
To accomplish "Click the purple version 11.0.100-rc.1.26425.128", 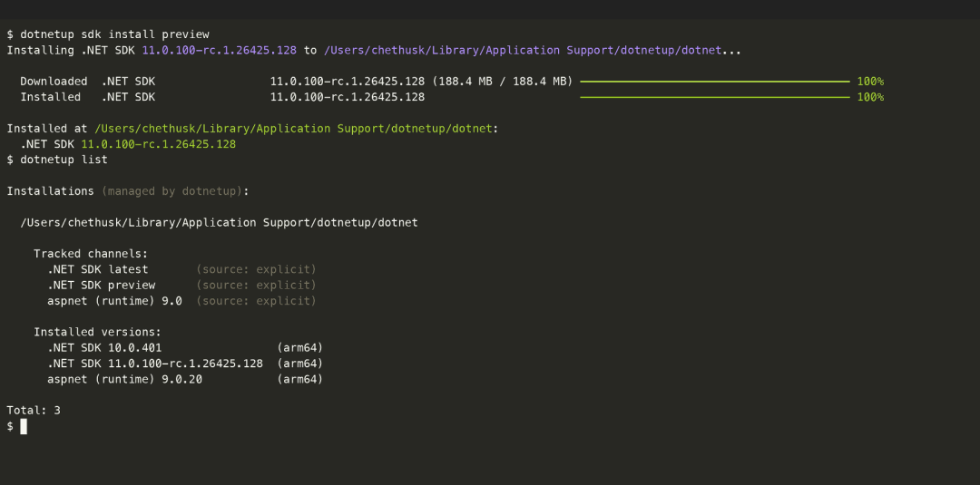I will [220, 51].
